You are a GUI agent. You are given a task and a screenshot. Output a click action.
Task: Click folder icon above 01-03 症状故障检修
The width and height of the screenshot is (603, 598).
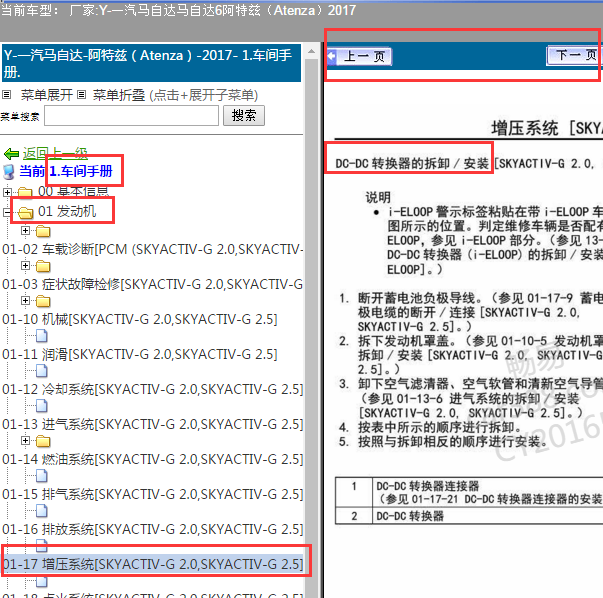43,267
